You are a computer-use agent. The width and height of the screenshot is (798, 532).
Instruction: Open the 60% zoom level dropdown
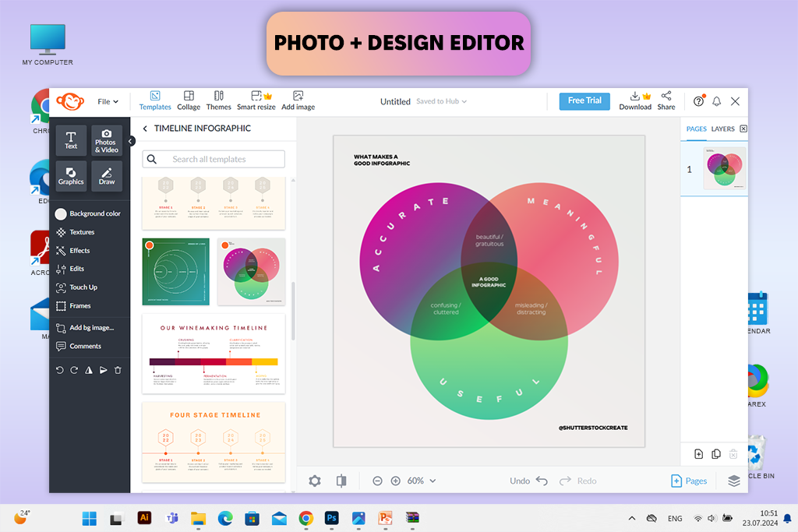(x=422, y=481)
